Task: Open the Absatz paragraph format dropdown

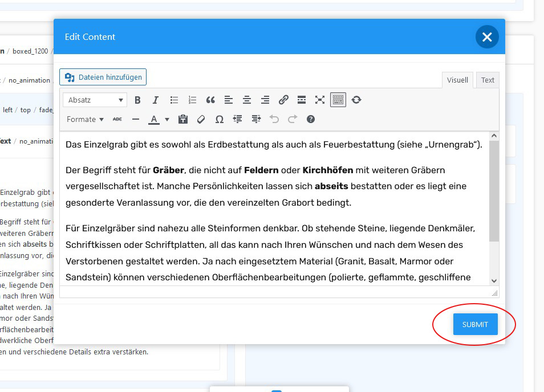Action: click(95, 100)
